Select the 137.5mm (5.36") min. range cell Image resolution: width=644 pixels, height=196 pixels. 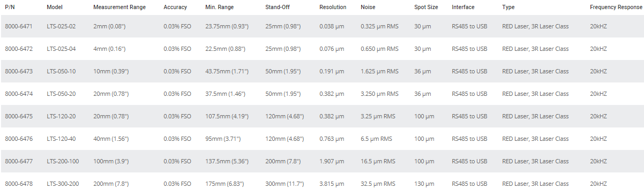point(226,161)
